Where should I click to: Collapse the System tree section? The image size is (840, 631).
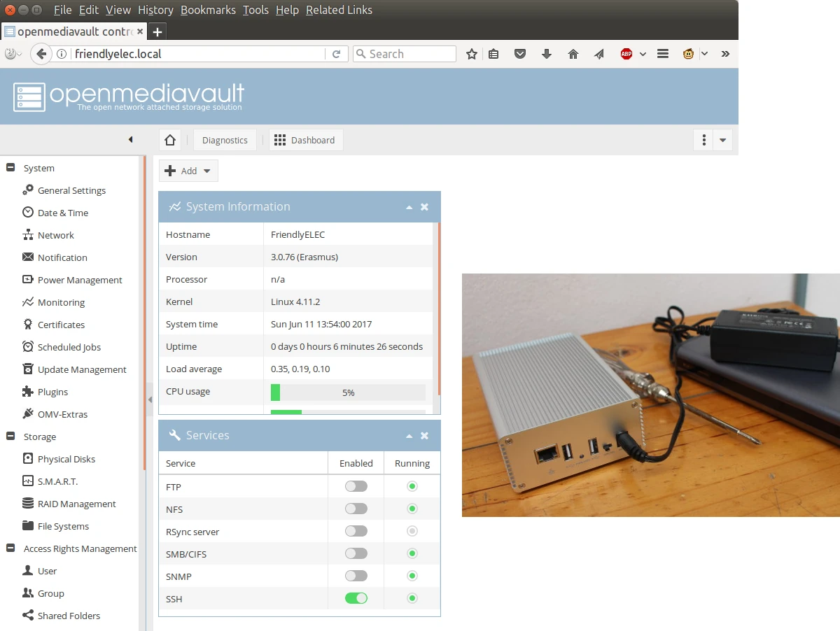(x=10, y=168)
